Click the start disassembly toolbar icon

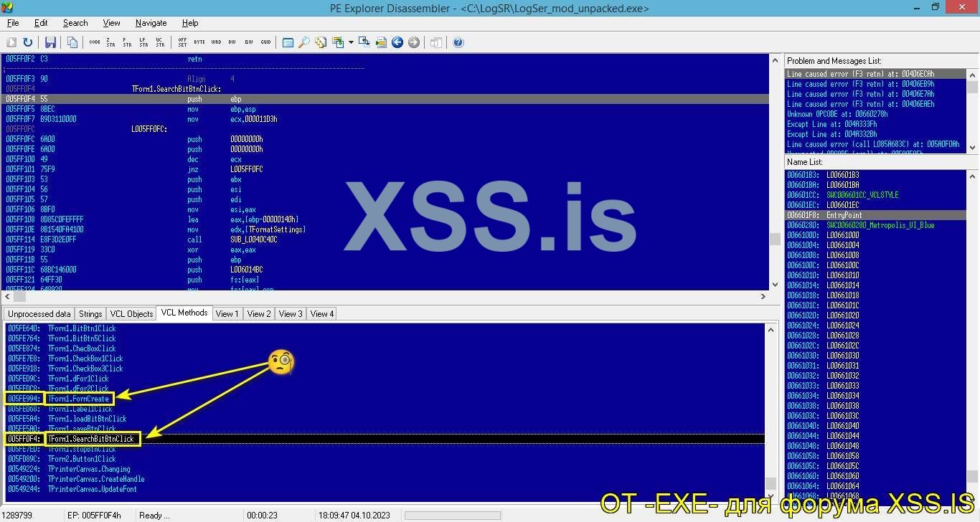coord(11,42)
